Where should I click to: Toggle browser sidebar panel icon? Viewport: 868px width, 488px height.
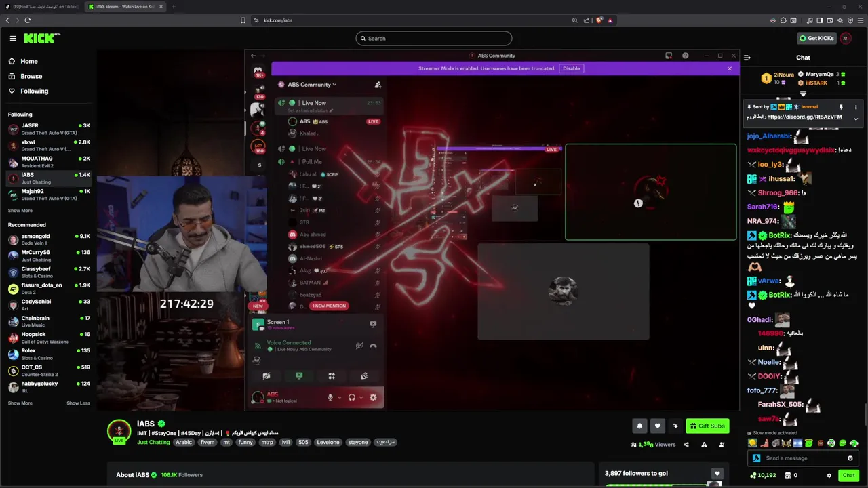coord(819,20)
